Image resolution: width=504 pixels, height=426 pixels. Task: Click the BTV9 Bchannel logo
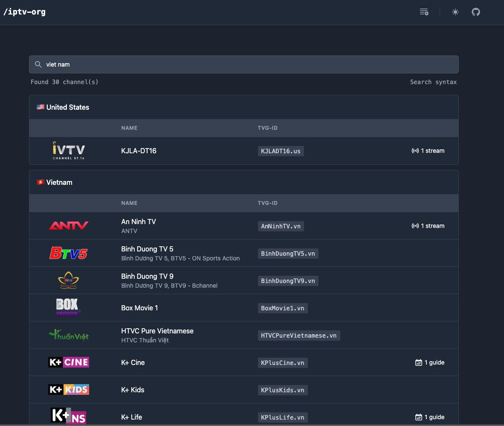point(69,280)
